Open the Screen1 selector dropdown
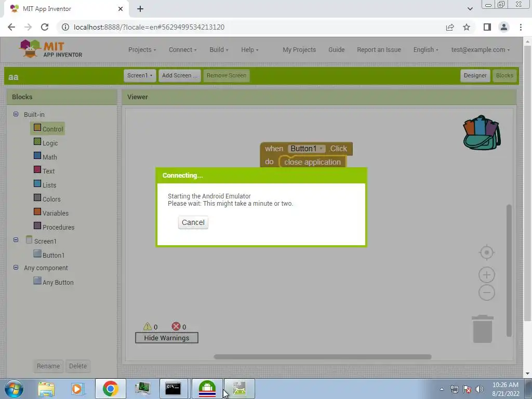The image size is (532, 399). pos(140,75)
